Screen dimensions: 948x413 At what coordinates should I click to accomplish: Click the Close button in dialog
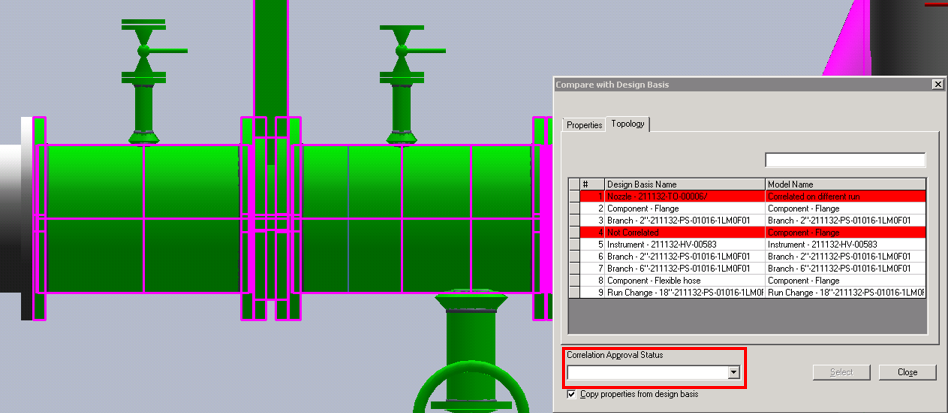[x=907, y=372]
